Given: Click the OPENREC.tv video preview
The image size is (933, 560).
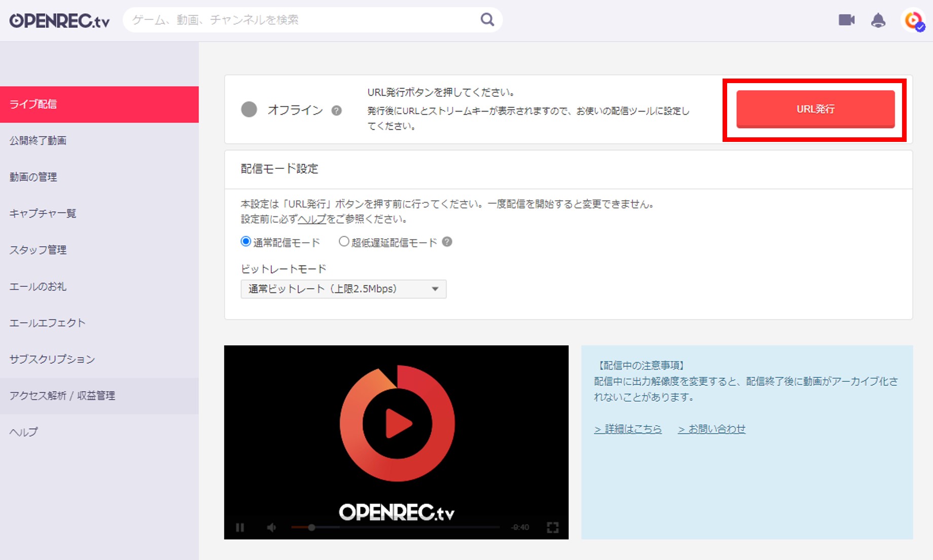Looking at the screenshot, I should (x=396, y=442).
